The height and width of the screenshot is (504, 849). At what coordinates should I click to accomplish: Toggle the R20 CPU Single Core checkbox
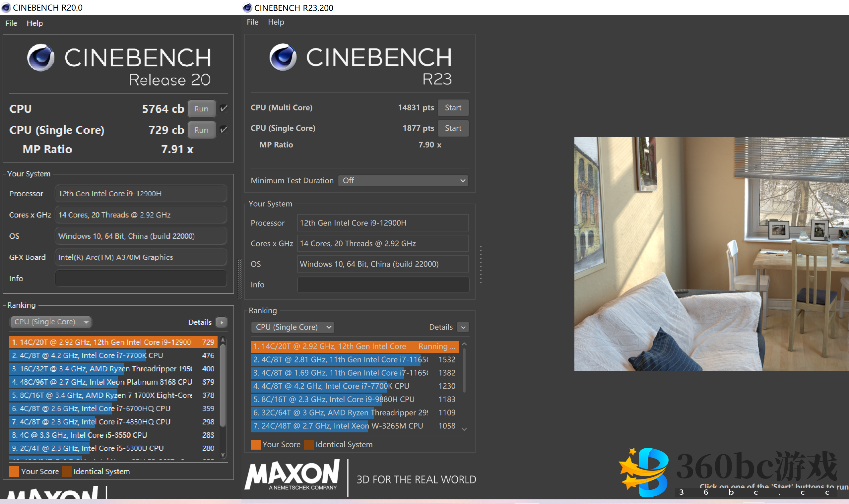click(224, 129)
